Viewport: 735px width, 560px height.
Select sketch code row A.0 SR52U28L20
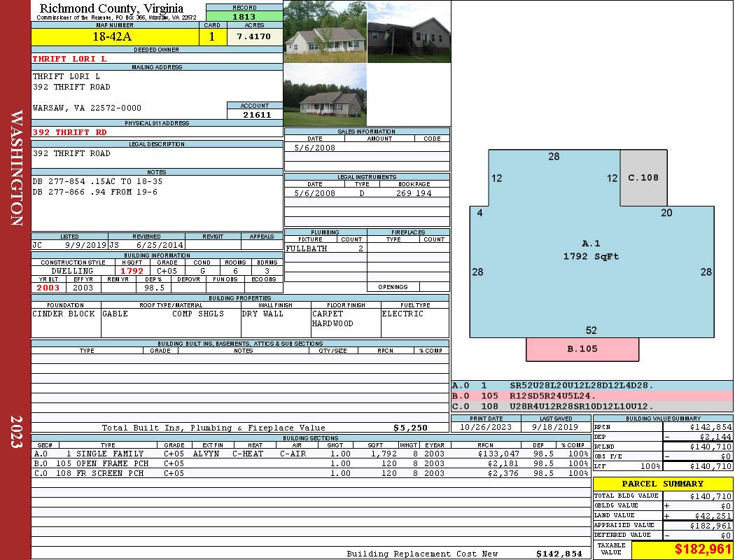click(x=592, y=386)
